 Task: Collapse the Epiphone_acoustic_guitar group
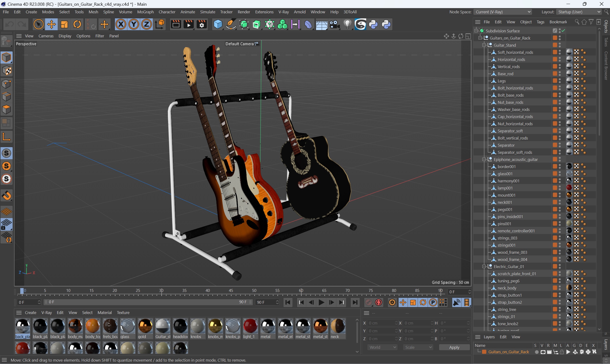[484, 160]
